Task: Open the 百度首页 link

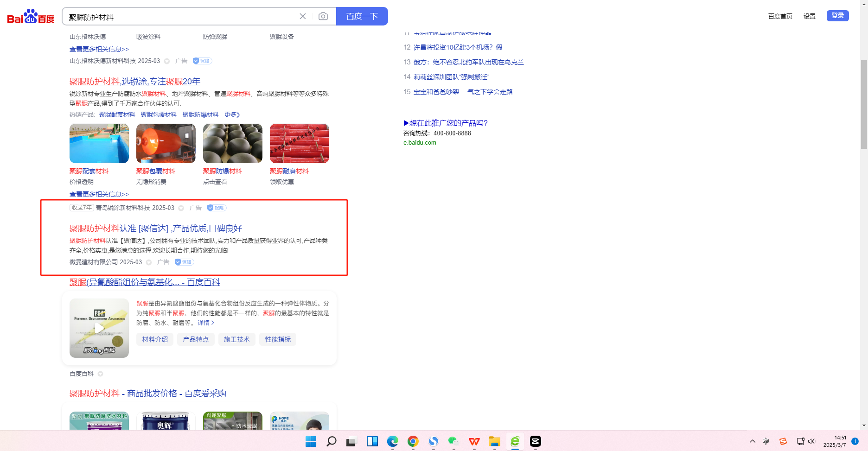Action: pyautogui.click(x=780, y=16)
